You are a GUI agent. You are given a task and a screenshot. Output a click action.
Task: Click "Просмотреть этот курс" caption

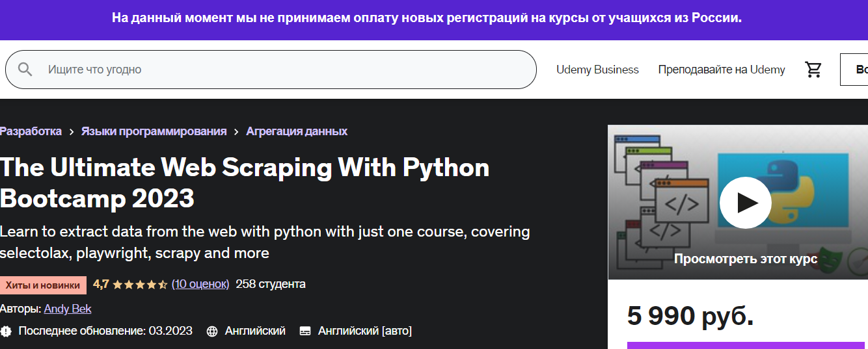coord(746,259)
